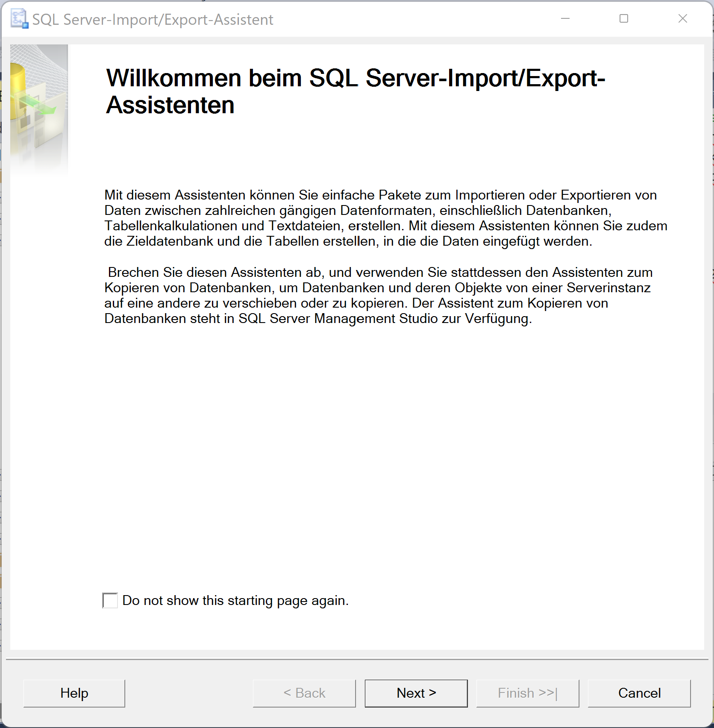The height and width of the screenshot is (728, 714).
Task: Cancel the Import/Export wizard
Action: click(639, 693)
